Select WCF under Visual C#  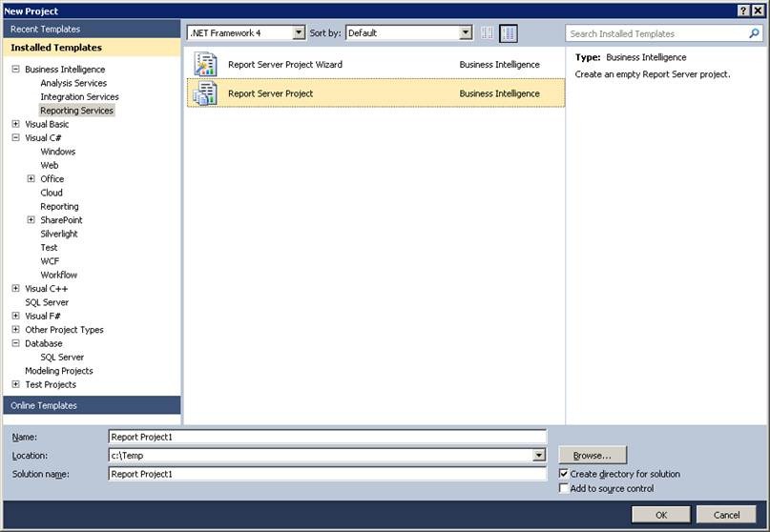50,261
